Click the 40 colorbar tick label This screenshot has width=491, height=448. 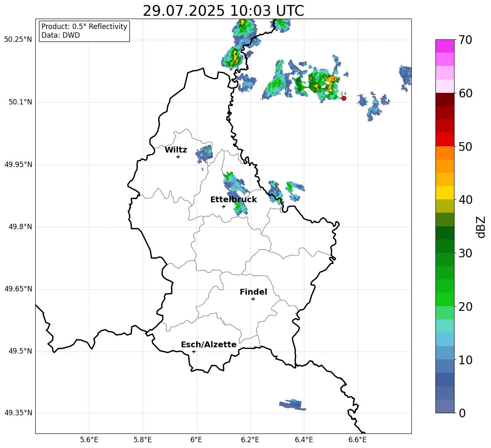pos(465,200)
